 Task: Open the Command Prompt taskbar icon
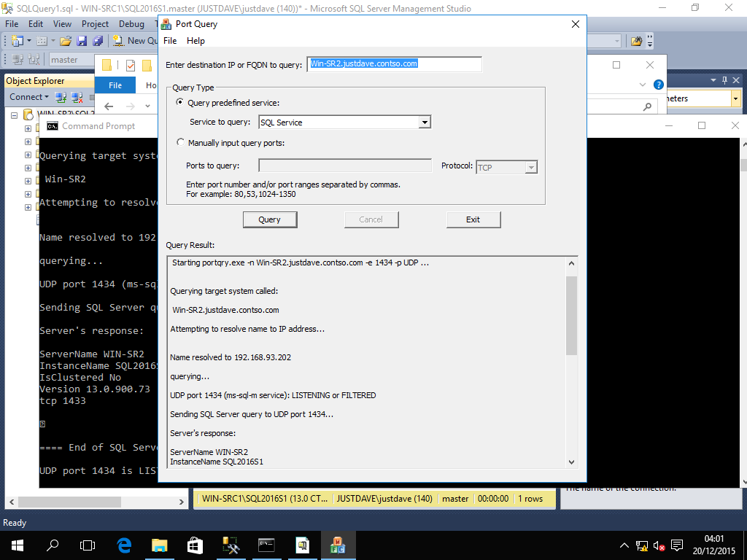266,545
